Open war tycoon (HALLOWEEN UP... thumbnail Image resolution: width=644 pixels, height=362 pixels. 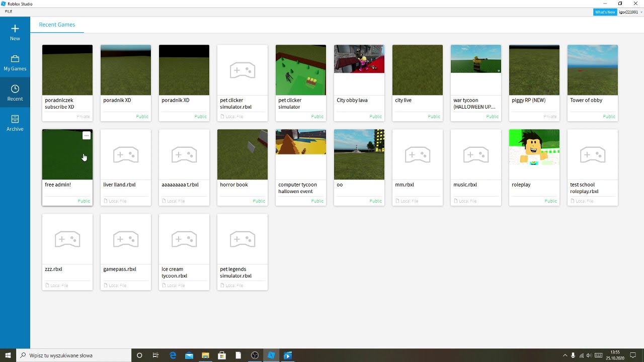click(x=476, y=59)
